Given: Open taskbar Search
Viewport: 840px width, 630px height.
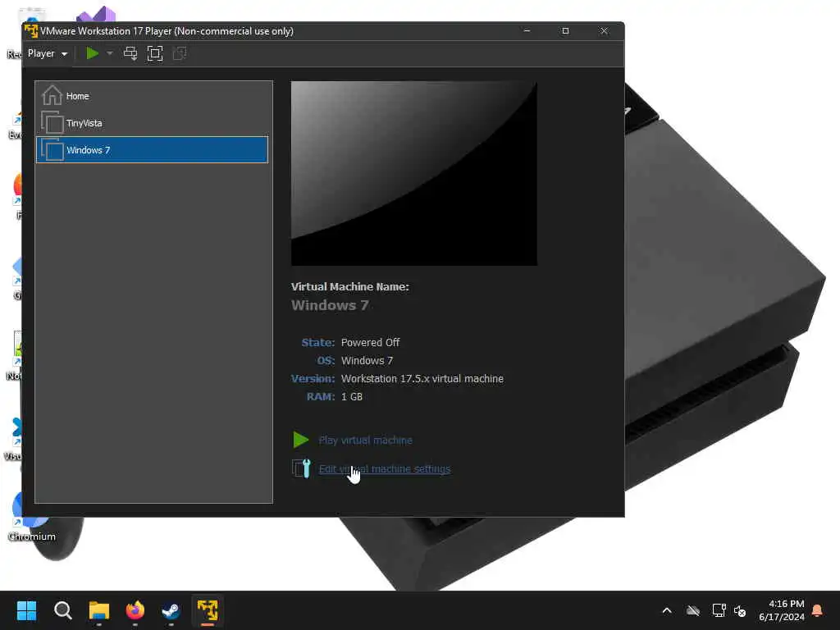Looking at the screenshot, I should [62, 610].
